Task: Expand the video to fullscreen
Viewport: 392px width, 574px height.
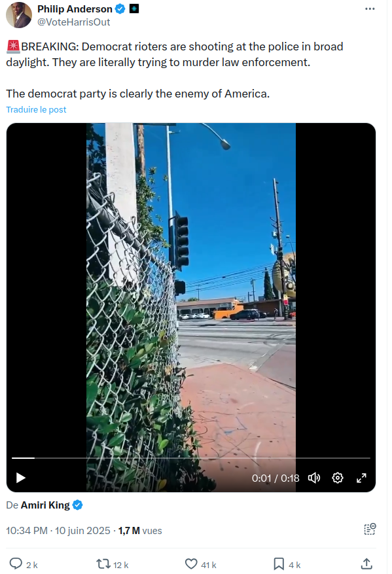Action: [x=361, y=478]
